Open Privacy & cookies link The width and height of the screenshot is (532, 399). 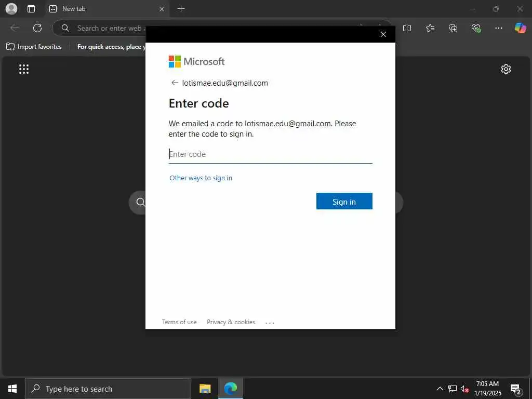click(231, 322)
